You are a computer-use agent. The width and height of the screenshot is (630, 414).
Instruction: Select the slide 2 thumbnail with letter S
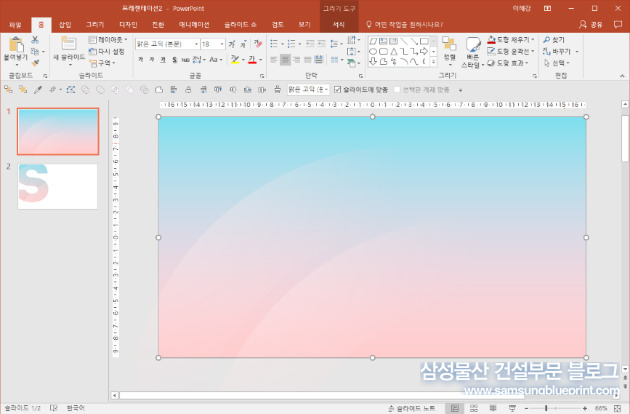coord(57,187)
